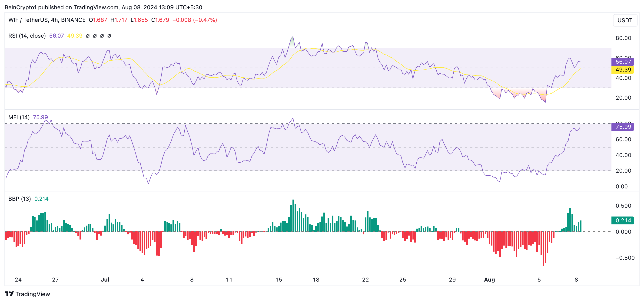This screenshot has height=302, width=644.
Task: Click the yellow 49.39 RSI legend value
Action: coord(75,36)
